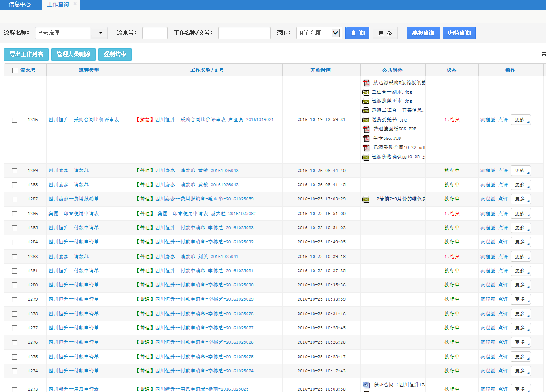Open the 流程图 link for row 1286
This screenshot has height=392, width=546.
coord(487,214)
